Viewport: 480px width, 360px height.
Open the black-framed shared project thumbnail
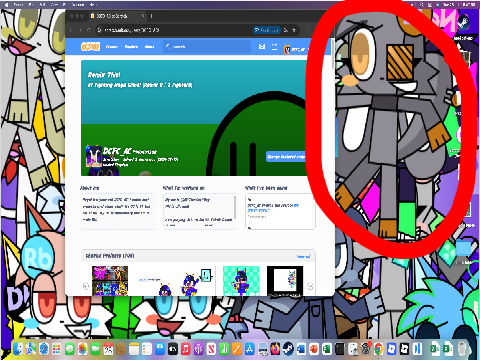(285, 281)
